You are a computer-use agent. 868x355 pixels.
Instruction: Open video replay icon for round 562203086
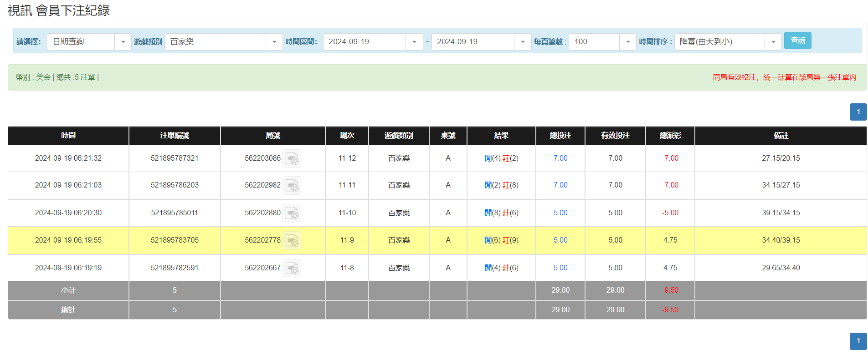(292, 158)
